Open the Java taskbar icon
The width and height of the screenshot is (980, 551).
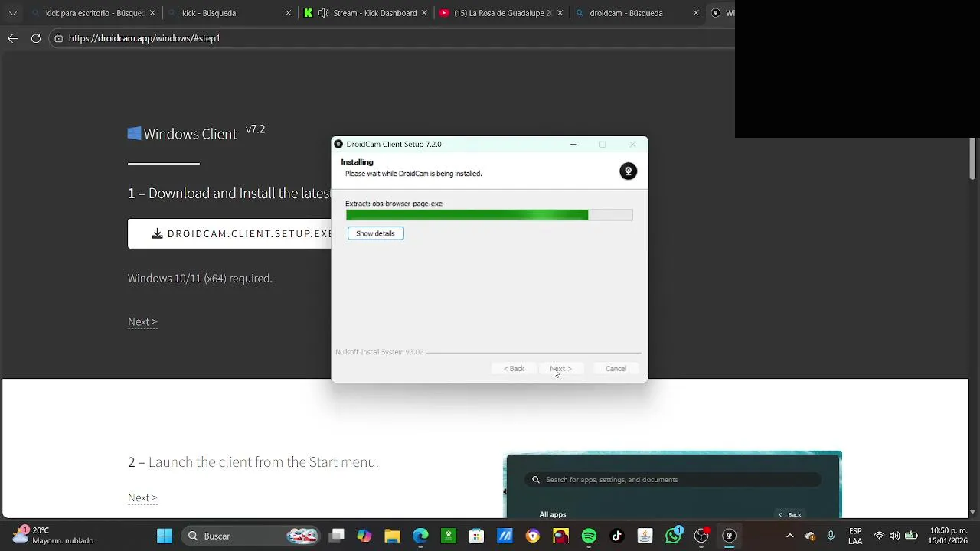[645, 536]
